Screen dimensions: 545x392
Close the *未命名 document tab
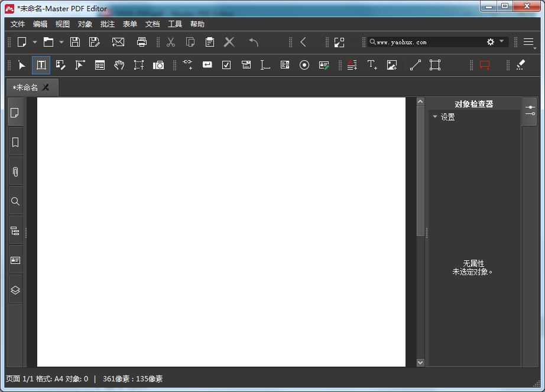pyautogui.click(x=46, y=87)
